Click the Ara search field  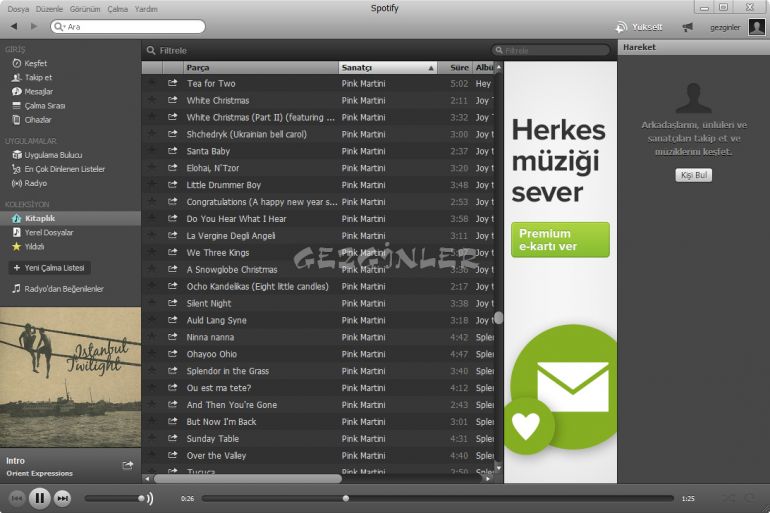[x=128, y=27]
